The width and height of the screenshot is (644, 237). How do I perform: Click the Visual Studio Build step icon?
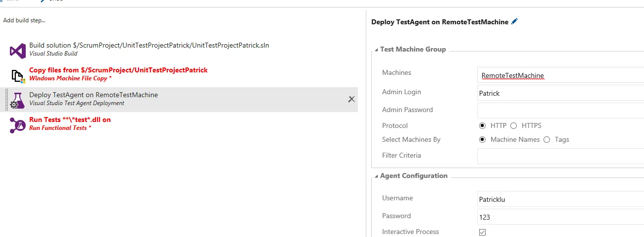coord(18,50)
